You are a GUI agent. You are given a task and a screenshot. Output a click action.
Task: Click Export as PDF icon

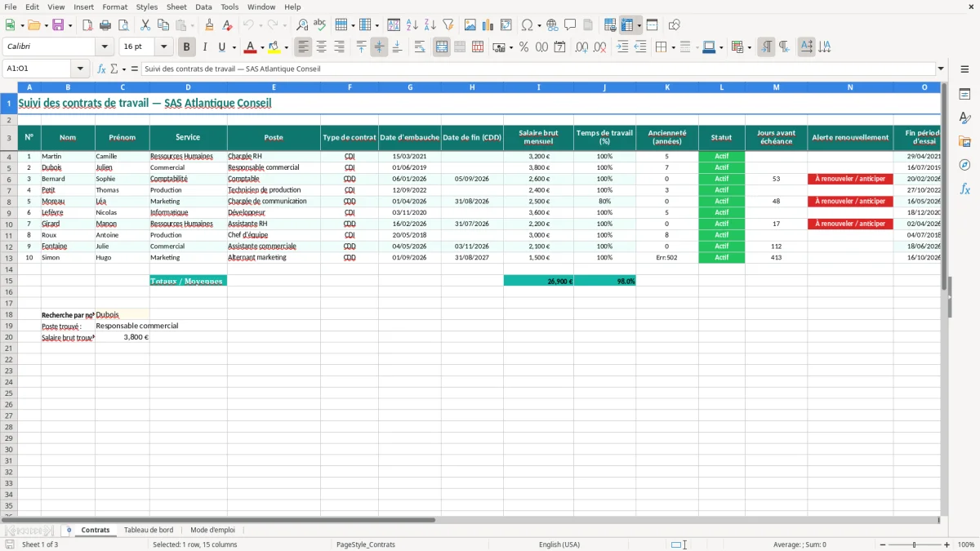click(87, 25)
